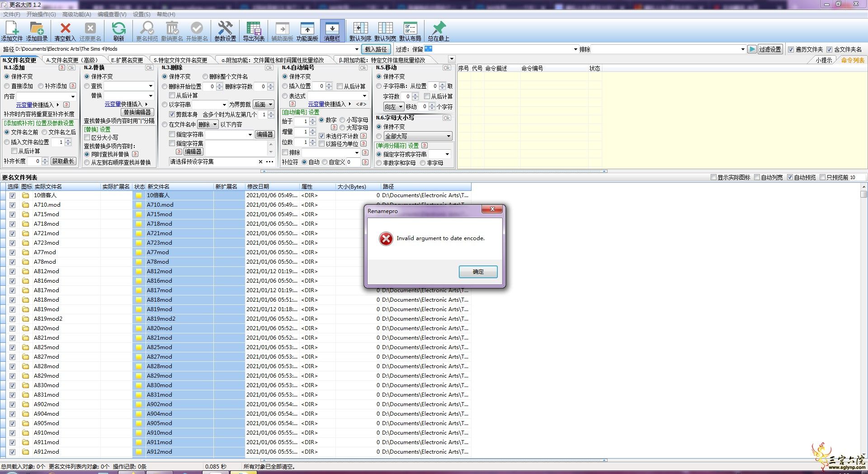Open the 查找 dropdown in N.2替换
This screenshot has width=868, height=474.
pos(151,86)
